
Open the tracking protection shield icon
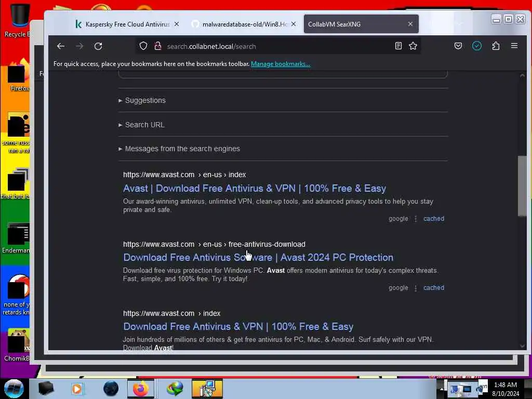(143, 46)
